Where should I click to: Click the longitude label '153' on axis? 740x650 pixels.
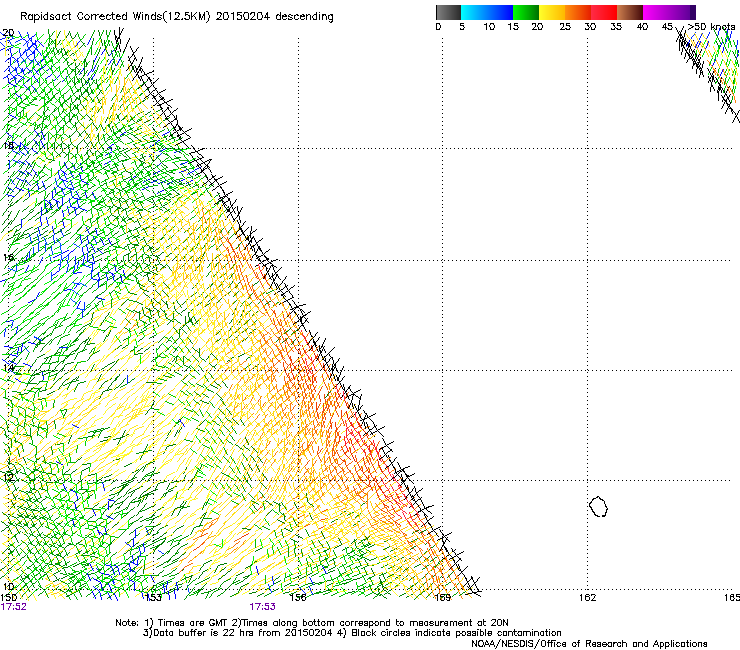(153, 598)
